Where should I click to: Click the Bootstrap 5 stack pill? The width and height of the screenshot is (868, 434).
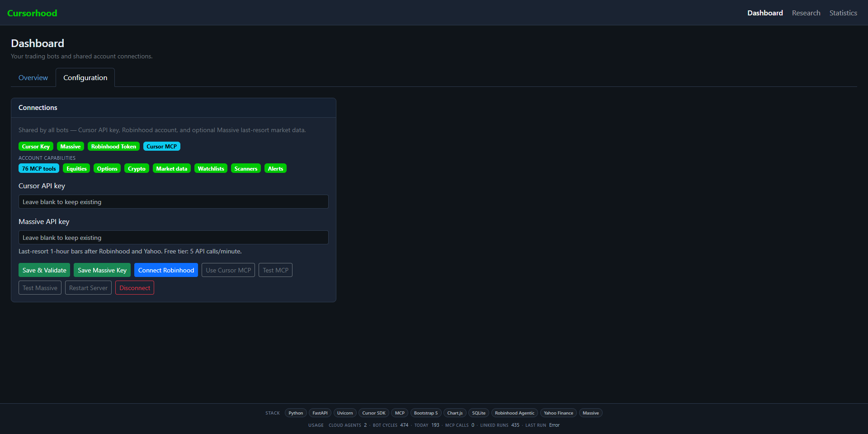(x=426, y=413)
